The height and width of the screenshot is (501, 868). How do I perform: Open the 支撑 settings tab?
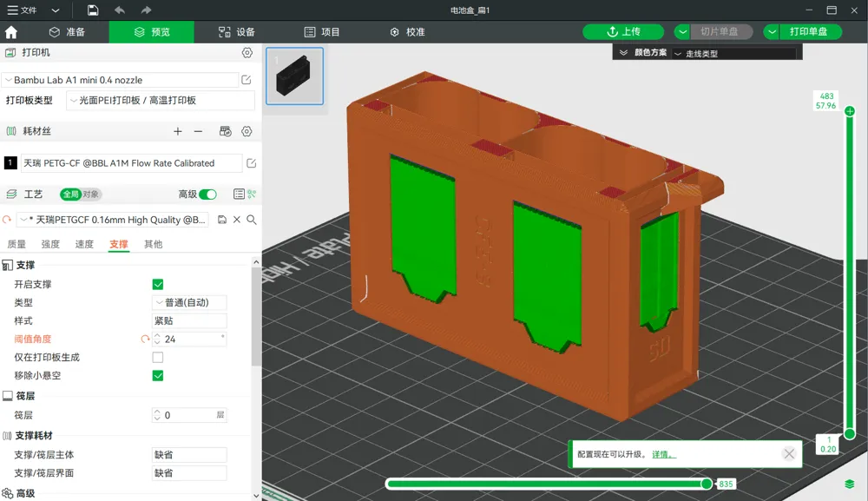point(118,244)
